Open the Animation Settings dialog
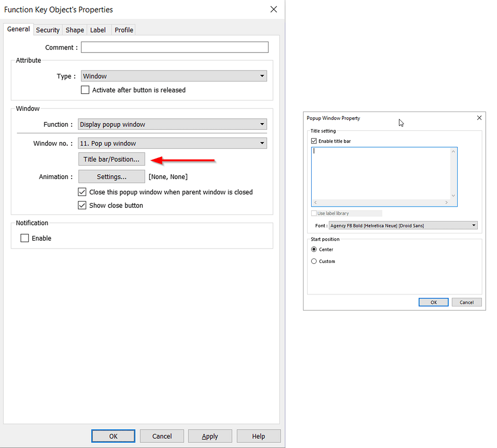The image size is (497, 448). tap(111, 177)
